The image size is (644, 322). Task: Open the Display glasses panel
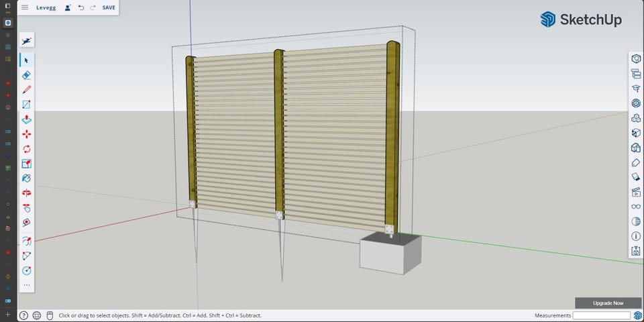pyautogui.click(x=636, y=207)
